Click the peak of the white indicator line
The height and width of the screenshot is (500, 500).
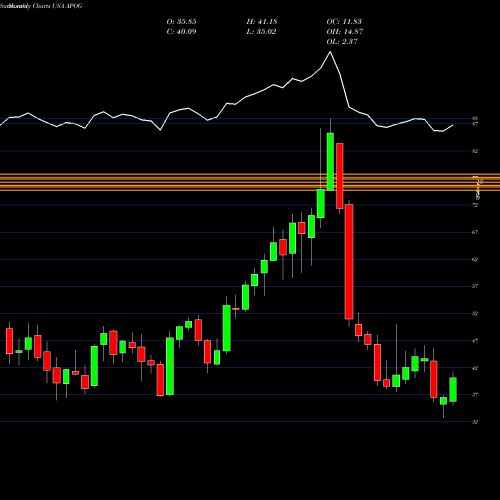click(330, 52)
